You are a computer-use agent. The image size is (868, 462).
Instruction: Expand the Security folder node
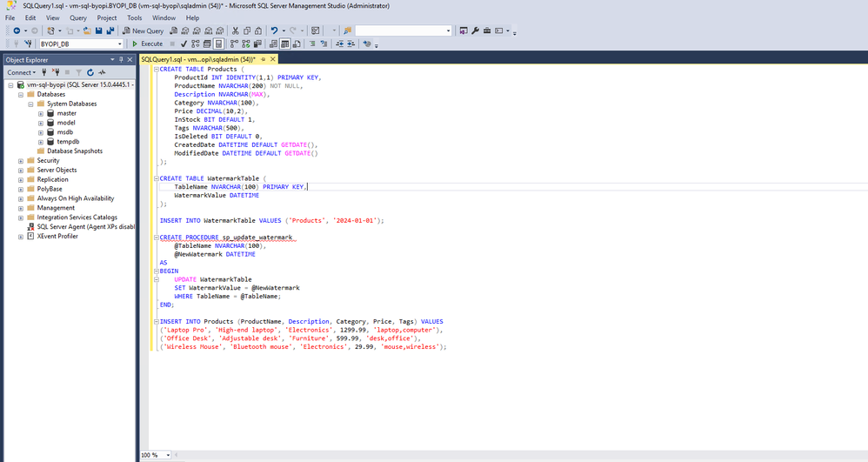click(21, 161)
